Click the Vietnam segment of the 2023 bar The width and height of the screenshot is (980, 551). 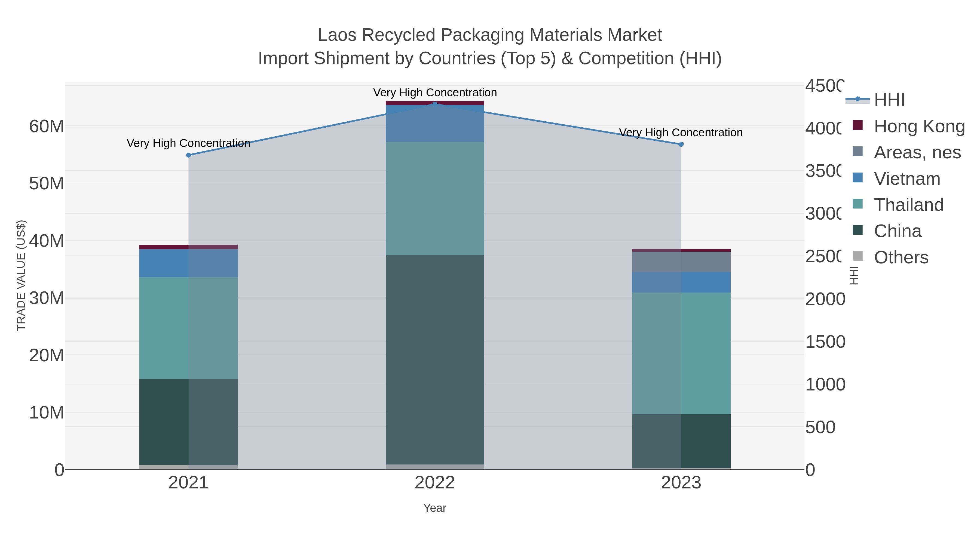click(681, 282)
